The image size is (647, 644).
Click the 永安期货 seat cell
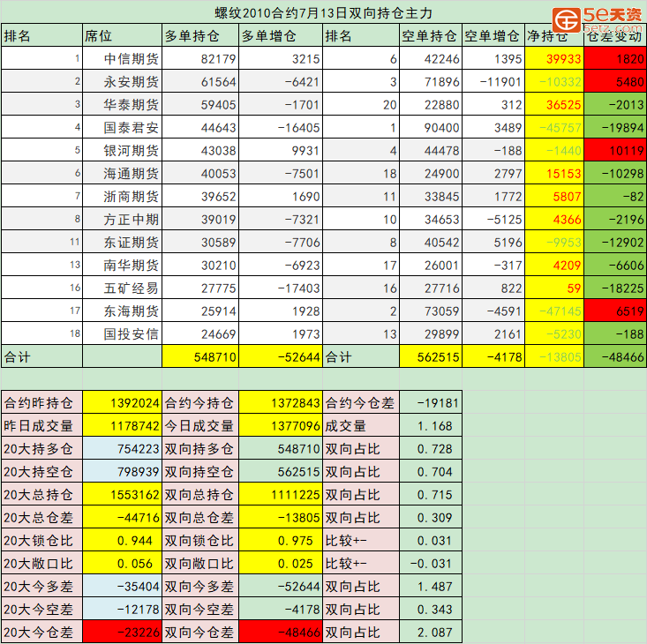(x=122, y=81)
